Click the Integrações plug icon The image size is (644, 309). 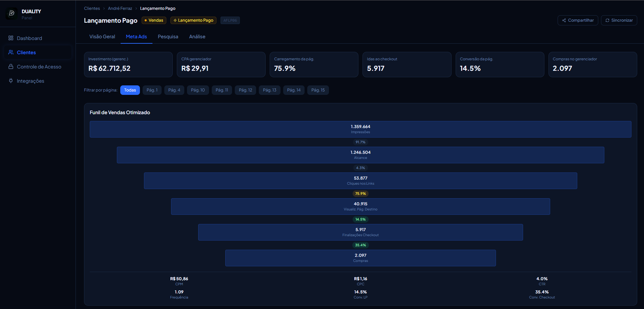point(11,81)
